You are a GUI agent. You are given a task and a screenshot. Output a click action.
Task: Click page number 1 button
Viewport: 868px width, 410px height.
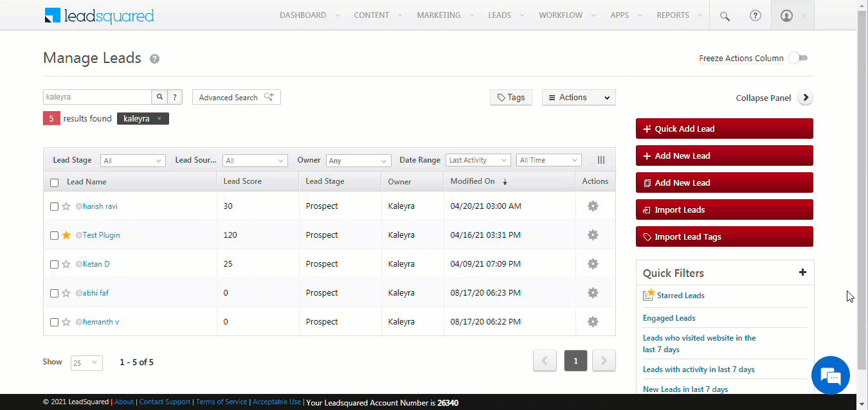575,361
